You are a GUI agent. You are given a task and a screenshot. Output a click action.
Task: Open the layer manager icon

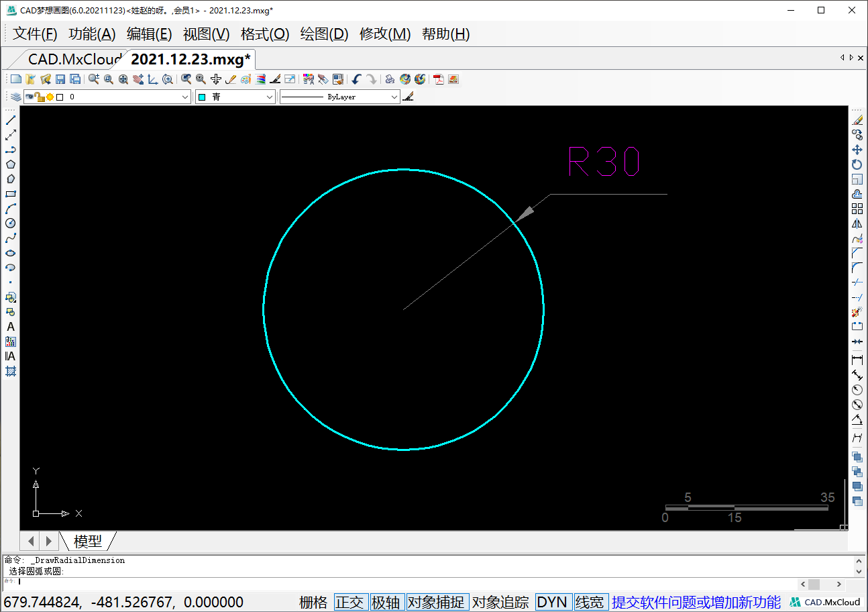click(x=15, y=97)
